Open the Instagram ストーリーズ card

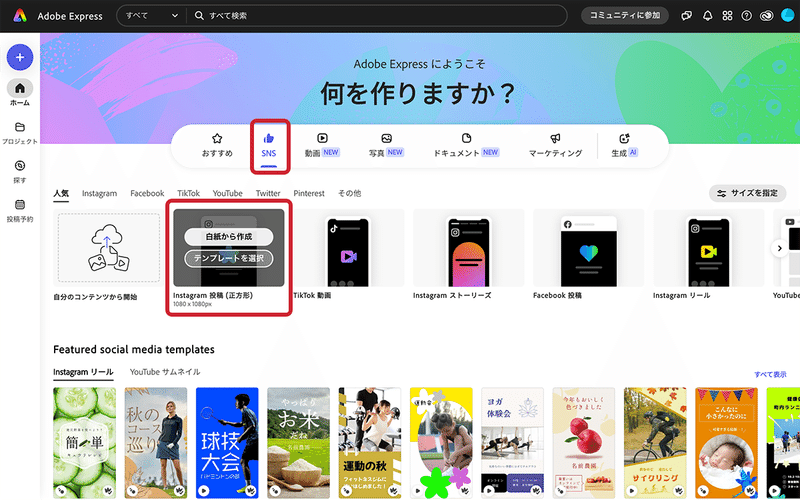[x=469, y=248]
